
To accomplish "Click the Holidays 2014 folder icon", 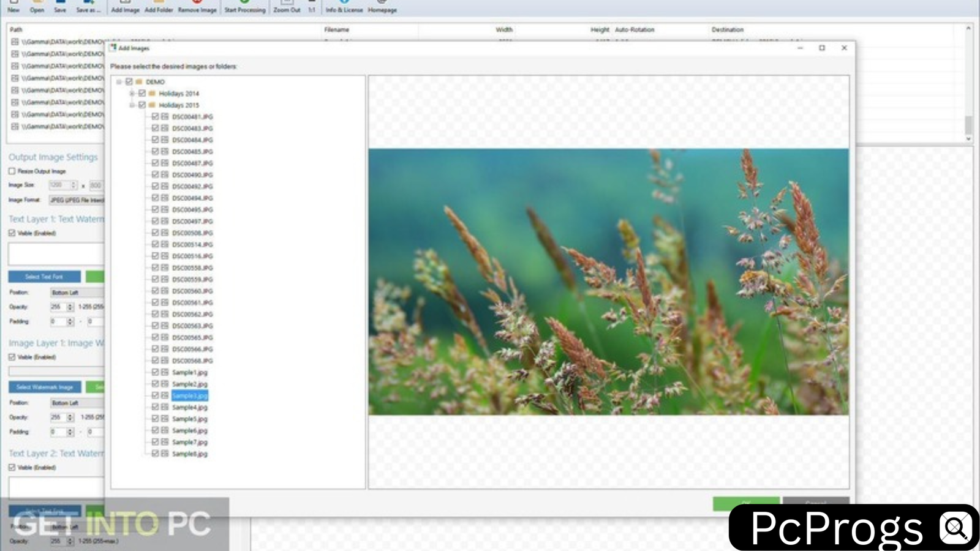I will tap(152, 93).
